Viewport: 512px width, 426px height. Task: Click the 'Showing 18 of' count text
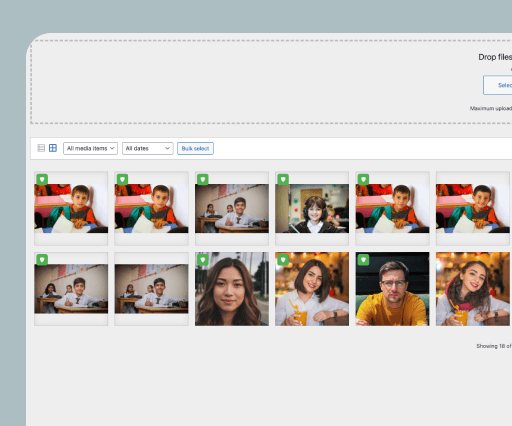coord(494,346)
